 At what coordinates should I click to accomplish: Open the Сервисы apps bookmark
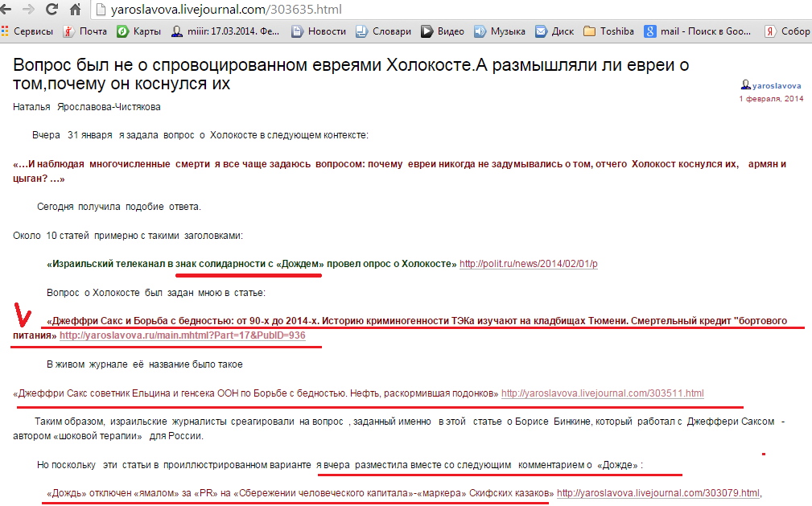(x=27, y=31)
